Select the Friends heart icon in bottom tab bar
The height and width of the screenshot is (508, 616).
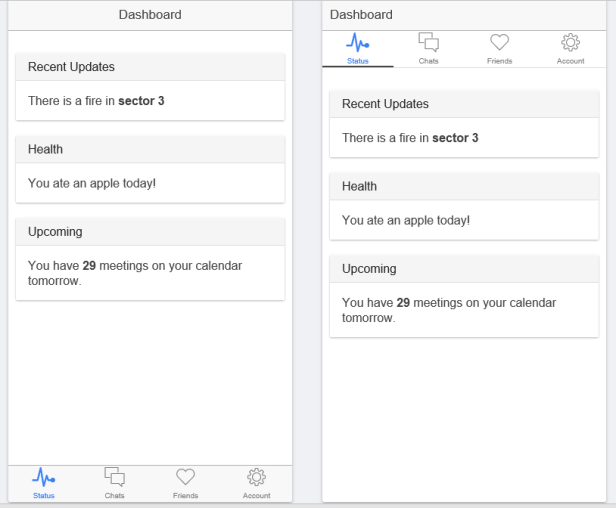pos(185,477)
